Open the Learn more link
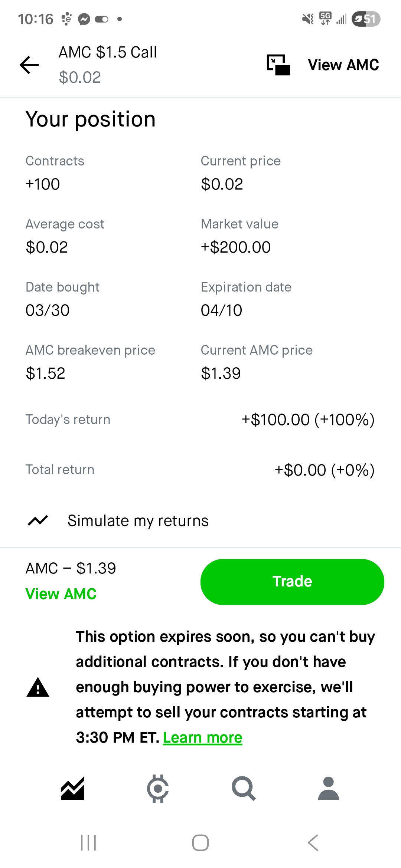The width and height of the screenshot is (401, 868). point(202,737)
